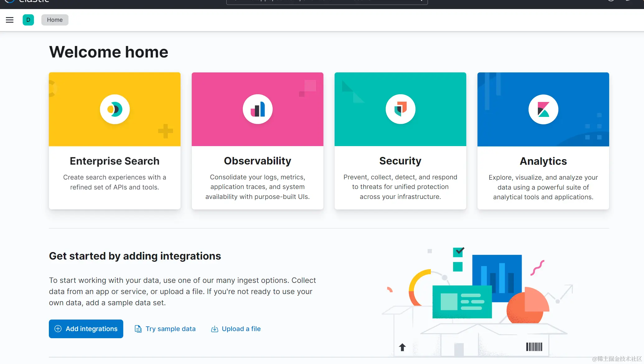This screenshot has width=644, height=364.
Task: Click the Security shield icon
Action: (400, 109)
